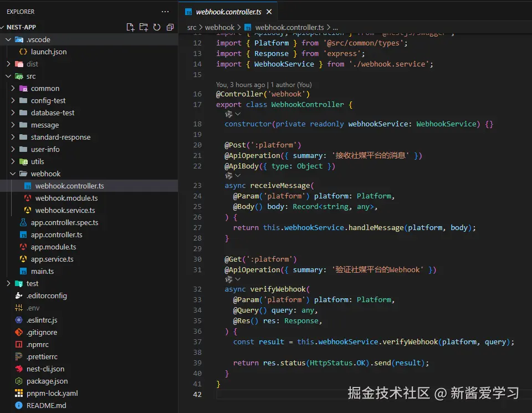Viewport: 532px width, 413px height.
Task: Click the red dist folder icon
Action: (x=19, y=64)
